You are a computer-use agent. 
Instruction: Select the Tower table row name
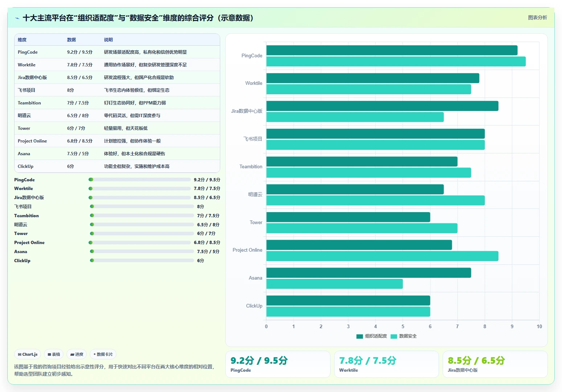[24, 128]
